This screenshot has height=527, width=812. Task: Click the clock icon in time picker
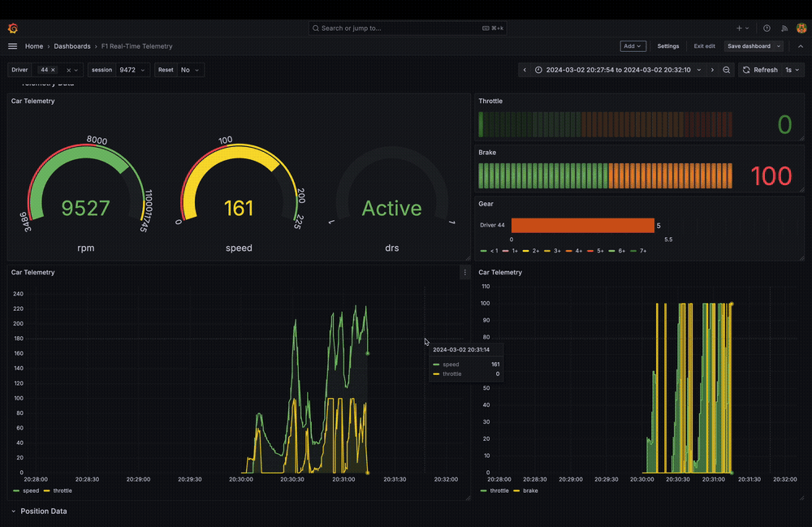pos(538,70)
